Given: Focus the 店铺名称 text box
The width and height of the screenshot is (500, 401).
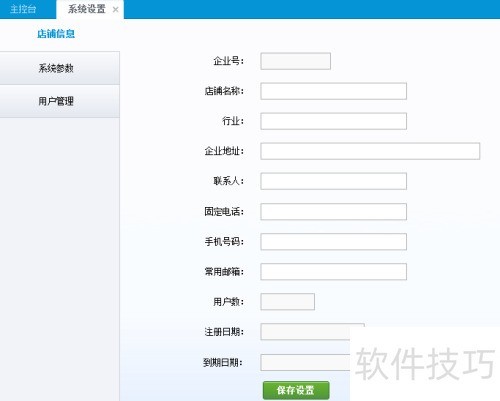Looking at the screenshot, I should pyautogui.click(x=333, y=91).
